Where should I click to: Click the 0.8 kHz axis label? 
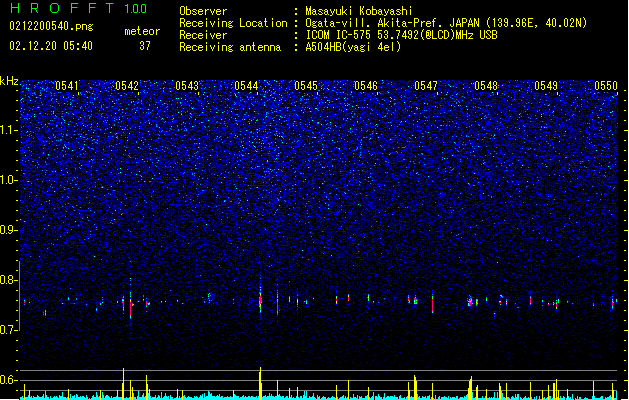9,280
